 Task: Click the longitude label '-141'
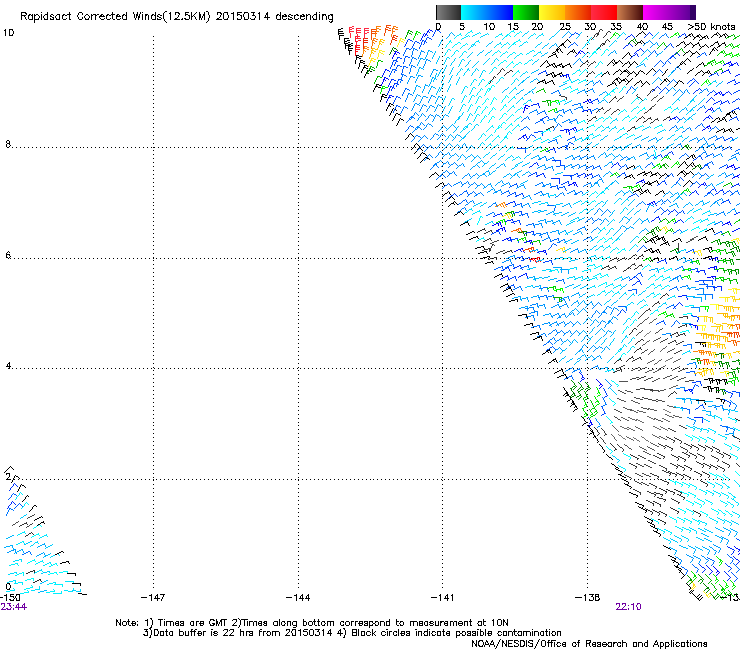[x=442, y=598]
